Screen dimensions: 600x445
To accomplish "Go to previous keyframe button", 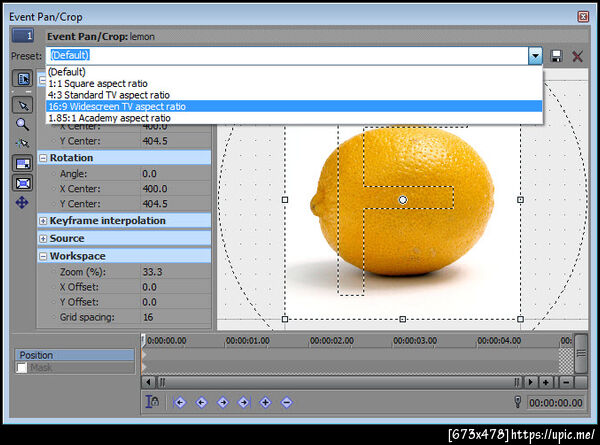I will (201, 402).
